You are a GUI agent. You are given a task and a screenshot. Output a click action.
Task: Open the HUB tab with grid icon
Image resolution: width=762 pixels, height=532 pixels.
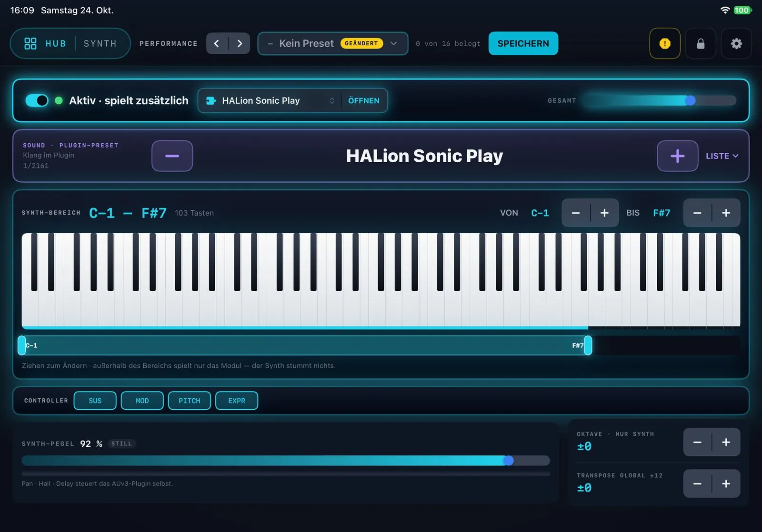click(45, 43)
